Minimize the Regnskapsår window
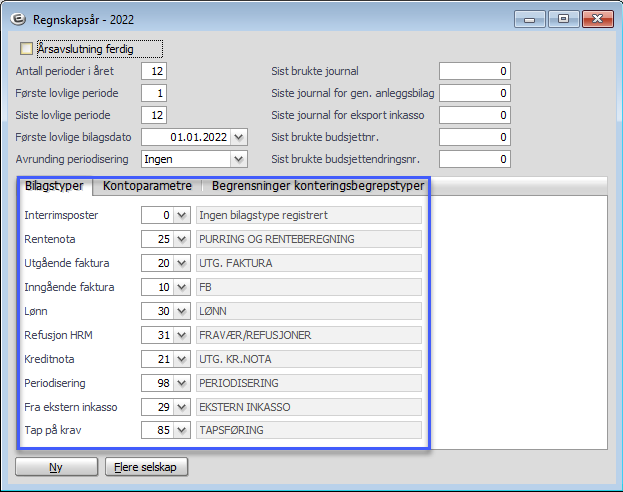This screenshot has height=492, width=623. [x=530, y=19]
